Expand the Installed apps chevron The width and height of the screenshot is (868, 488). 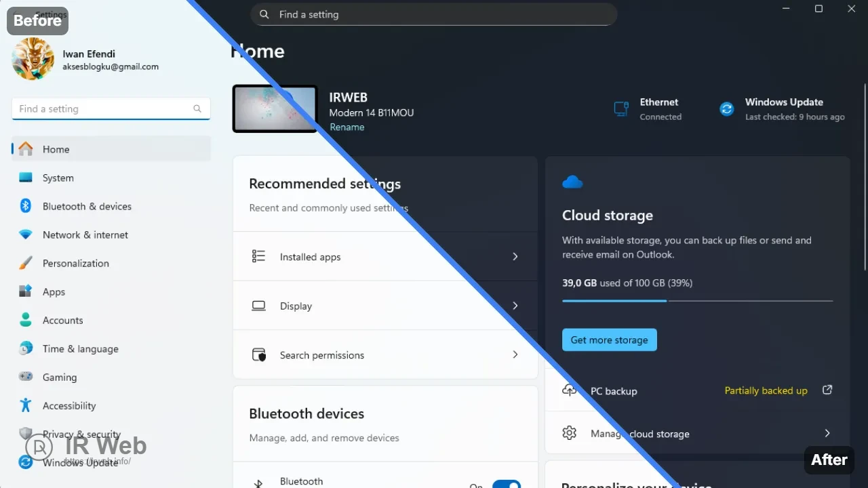[x=515, y=257]
